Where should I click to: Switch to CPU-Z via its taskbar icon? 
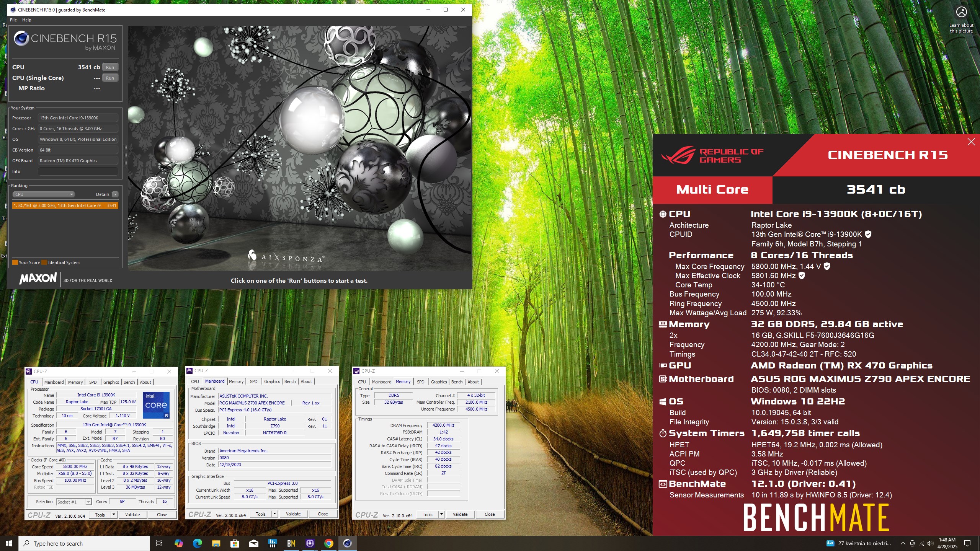[310, 543]
